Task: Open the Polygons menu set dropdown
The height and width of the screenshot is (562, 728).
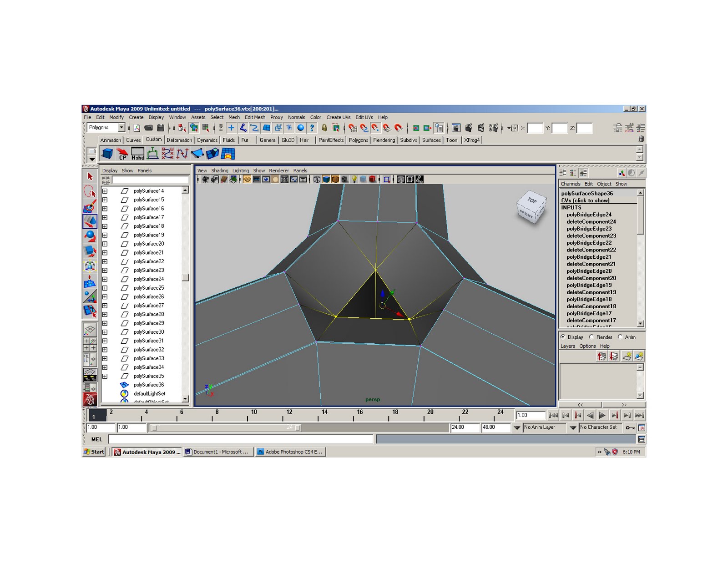Action: pos(121,128)
